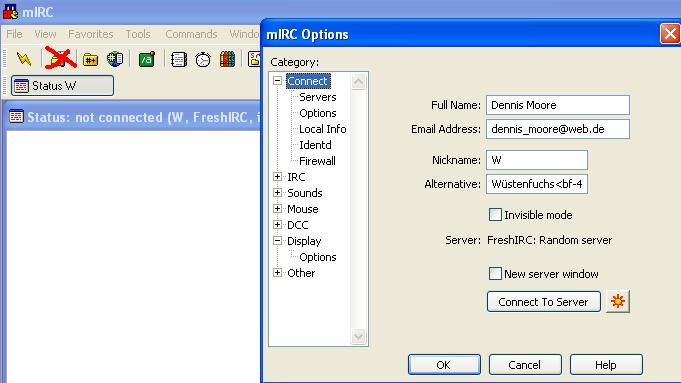Screen dimensions: 681x383
Task: Collapse the Display category node
Action: [x=278, y=241]
